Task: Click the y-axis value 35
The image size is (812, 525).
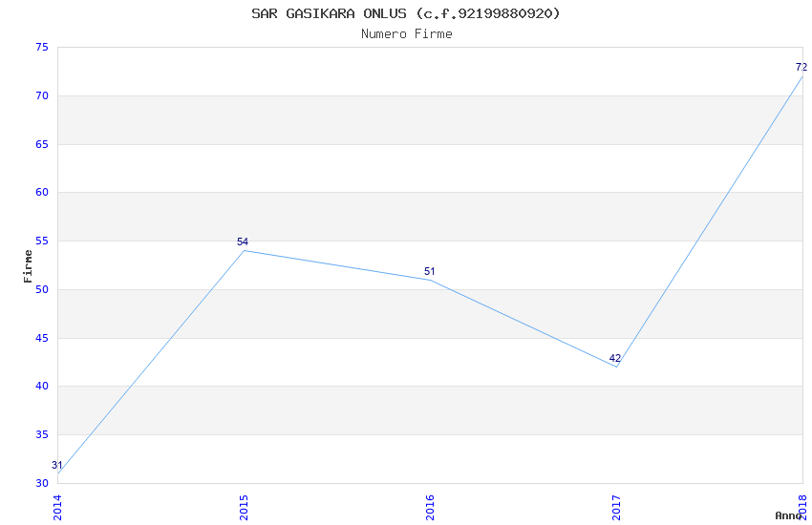Action: [x=42, y=435]
